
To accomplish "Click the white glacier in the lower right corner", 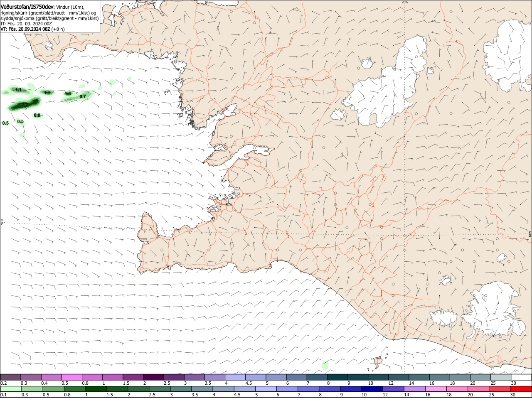I will tap(495, 310).
